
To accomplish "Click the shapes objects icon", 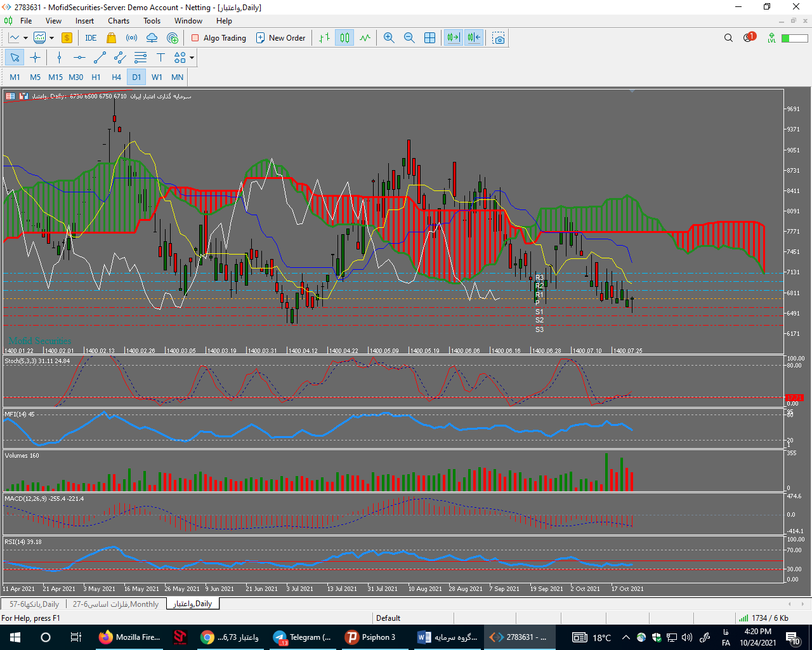I will tap(180, 58).
